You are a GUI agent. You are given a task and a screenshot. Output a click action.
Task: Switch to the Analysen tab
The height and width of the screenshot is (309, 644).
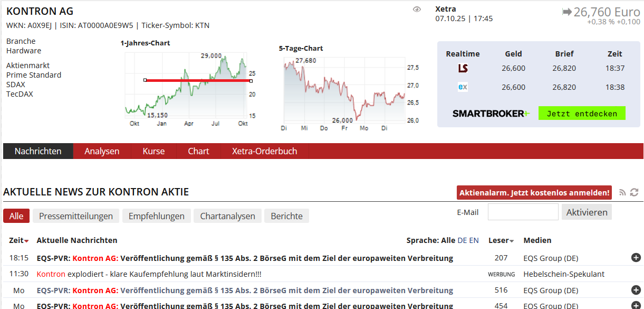(x=102, y=151)
